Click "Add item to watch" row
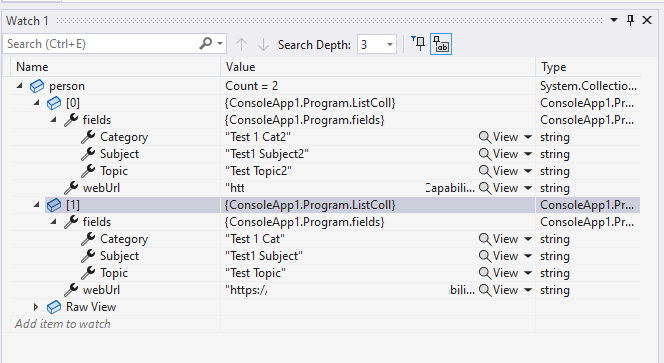 coord(63,324)
